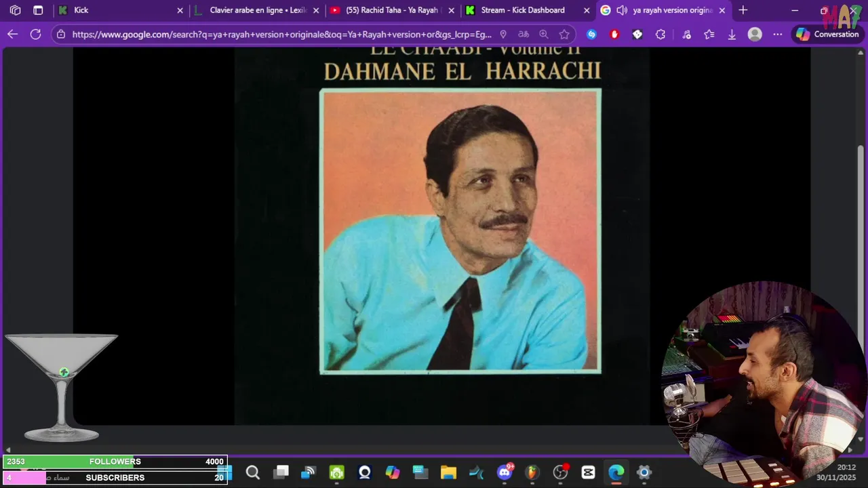The height and width of the screenshot is (488, 868).
Task: Open the red hand blocker extension
Action: (x=614, y=34)
